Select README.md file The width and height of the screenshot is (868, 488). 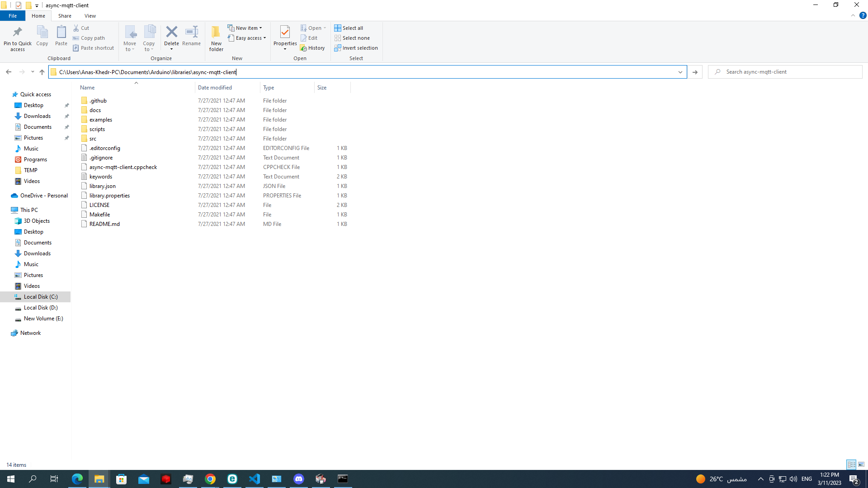(104, 224)
